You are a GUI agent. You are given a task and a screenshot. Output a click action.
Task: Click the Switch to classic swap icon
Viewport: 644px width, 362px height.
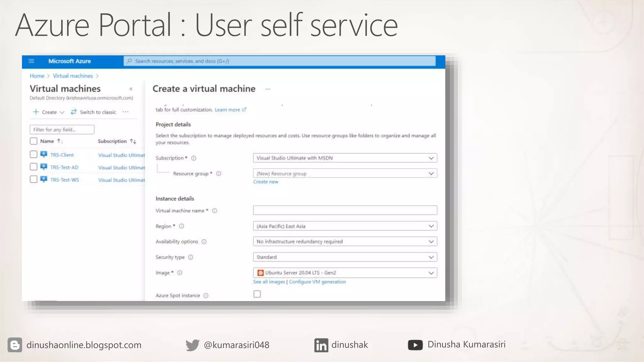[74, 112]
